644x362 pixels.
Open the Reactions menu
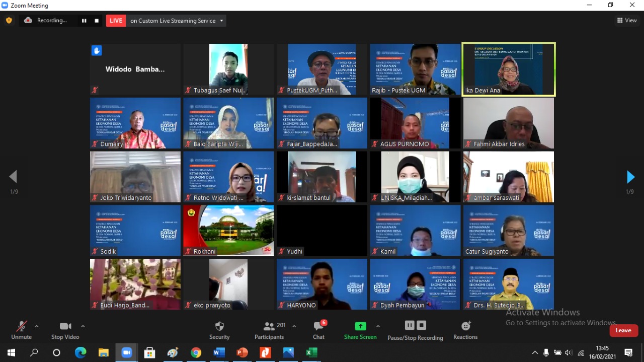tap(465, 330)
